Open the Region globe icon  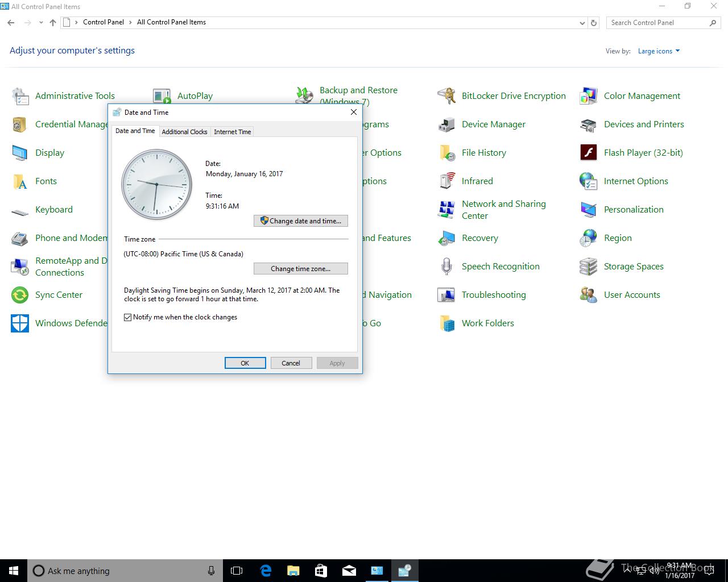589,238
